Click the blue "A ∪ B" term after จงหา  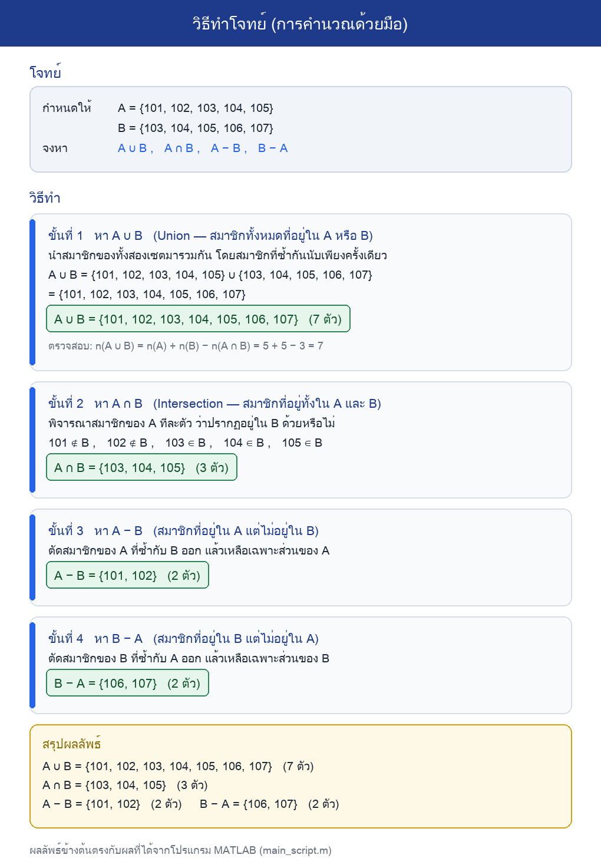pyautogui.click(x=133, y=148)
